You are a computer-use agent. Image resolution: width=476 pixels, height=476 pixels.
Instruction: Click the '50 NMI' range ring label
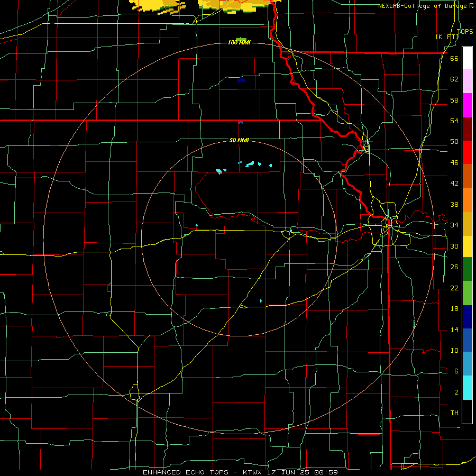(x=239, y=140)
